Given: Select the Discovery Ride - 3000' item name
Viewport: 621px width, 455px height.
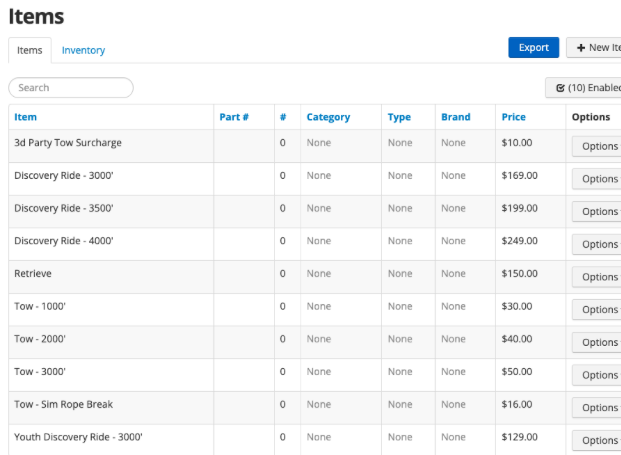Looking at the screenshot, I should [x=64, y=175].
